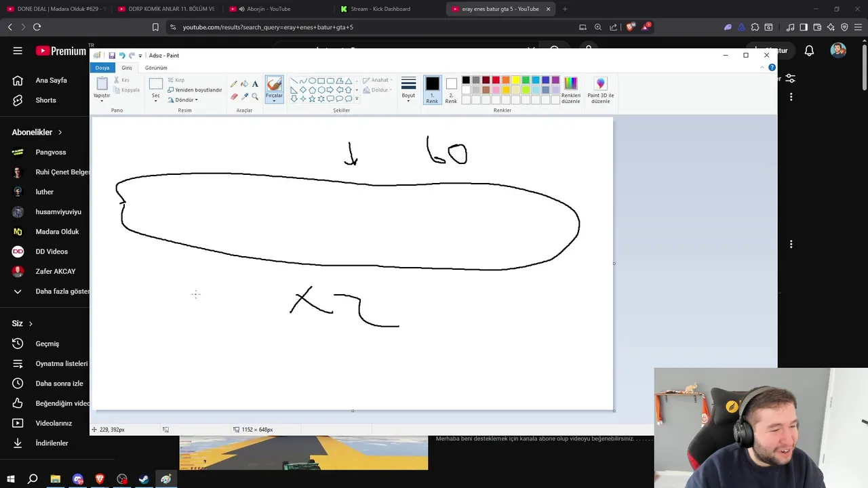Select the right arrow shape
This screenshot has width=868, height=488.
coord(330,89)
